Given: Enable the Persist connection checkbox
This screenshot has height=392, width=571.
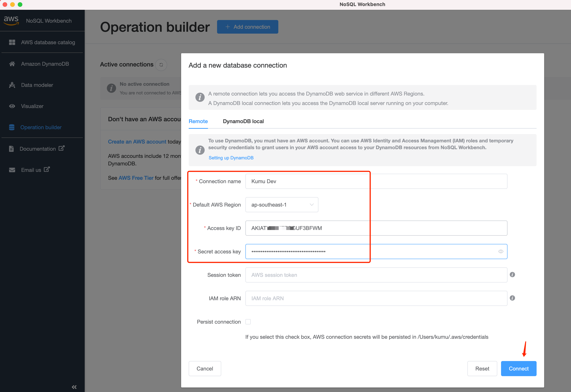Looking at the screenshot, I should 248,322.
